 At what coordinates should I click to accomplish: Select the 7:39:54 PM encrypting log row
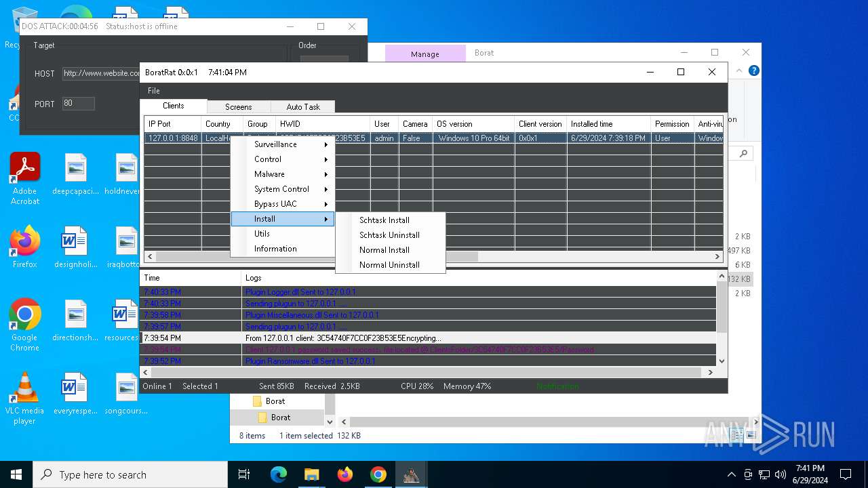pos(428,338)
